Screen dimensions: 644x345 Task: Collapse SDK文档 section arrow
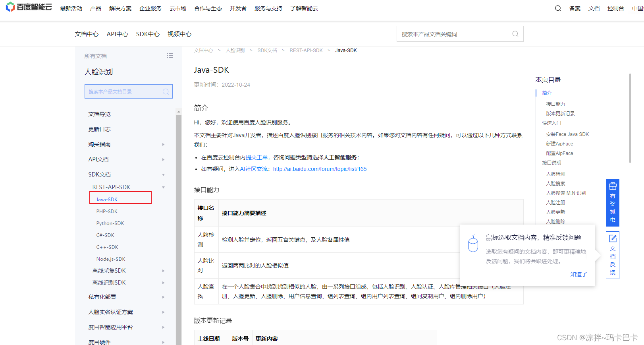tap(163, 175)
